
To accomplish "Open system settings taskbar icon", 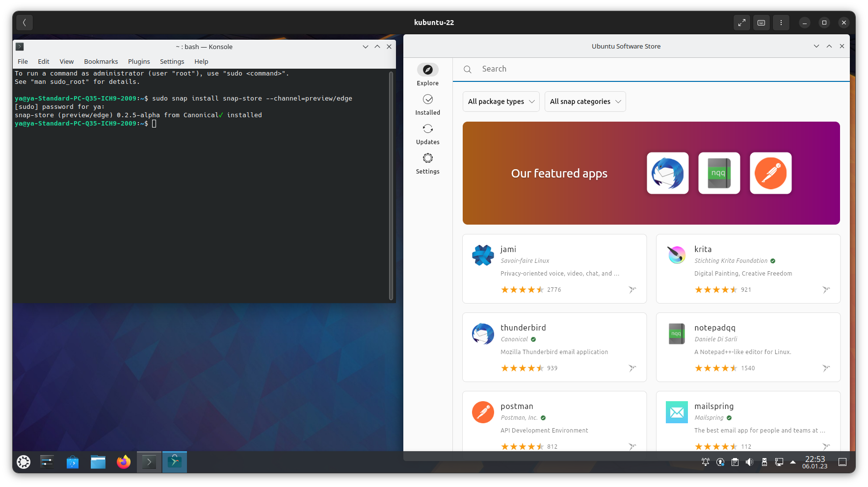I will (x=47, y=462).
